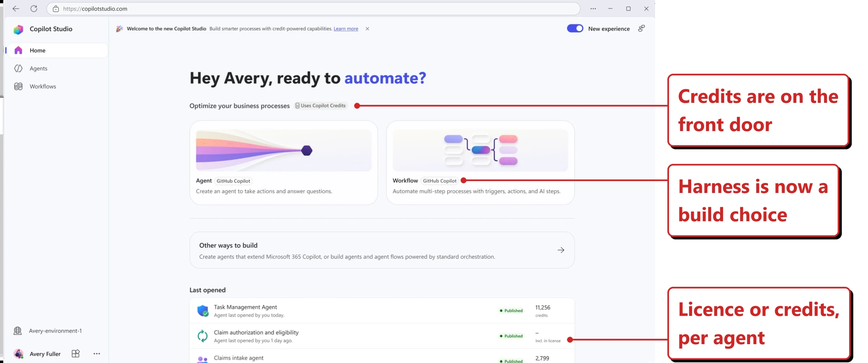Click the Workflows sidebar icon
The width and height of the screenshot is (868, 363).
click(x=18, y=86)
